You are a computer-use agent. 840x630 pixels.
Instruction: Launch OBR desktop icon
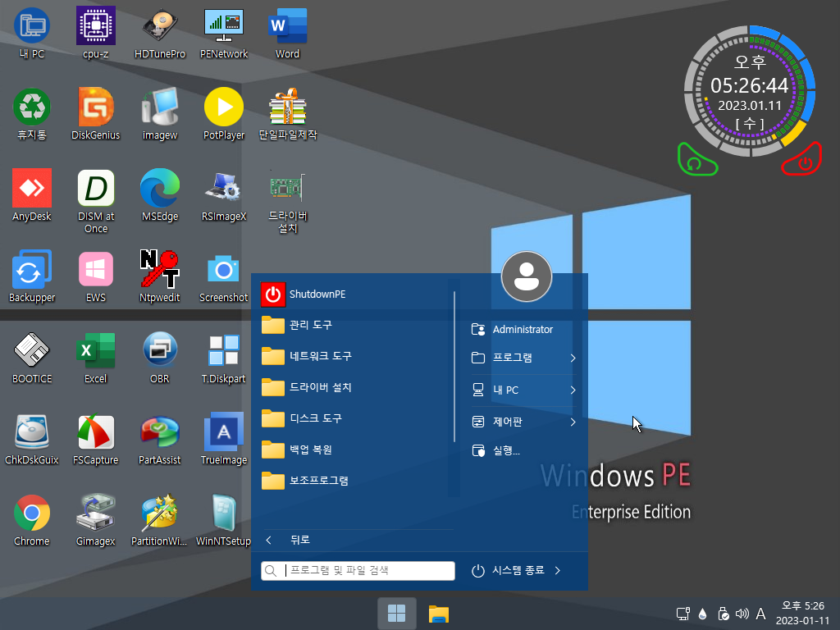coord(160,358)
